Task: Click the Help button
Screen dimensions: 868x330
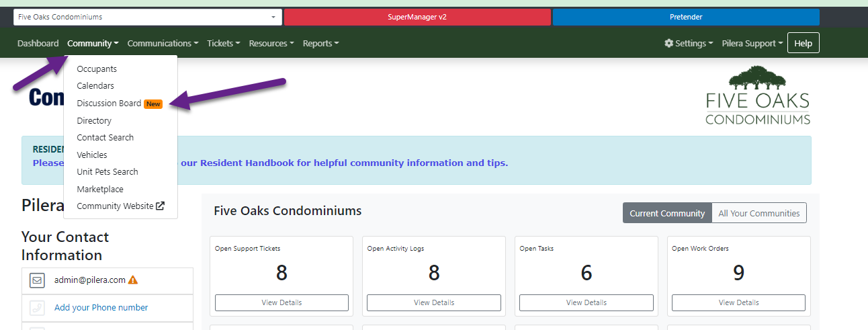Action: pos(803,43)
